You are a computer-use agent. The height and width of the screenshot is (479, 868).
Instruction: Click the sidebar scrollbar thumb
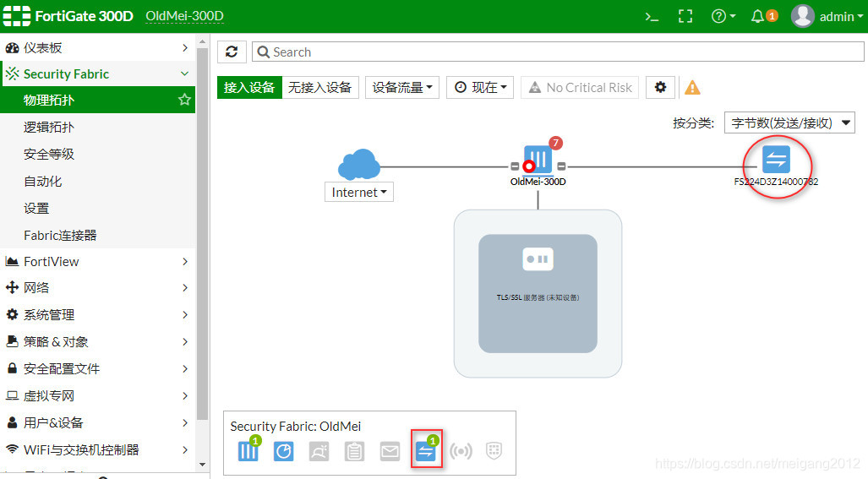coord(203,235)
